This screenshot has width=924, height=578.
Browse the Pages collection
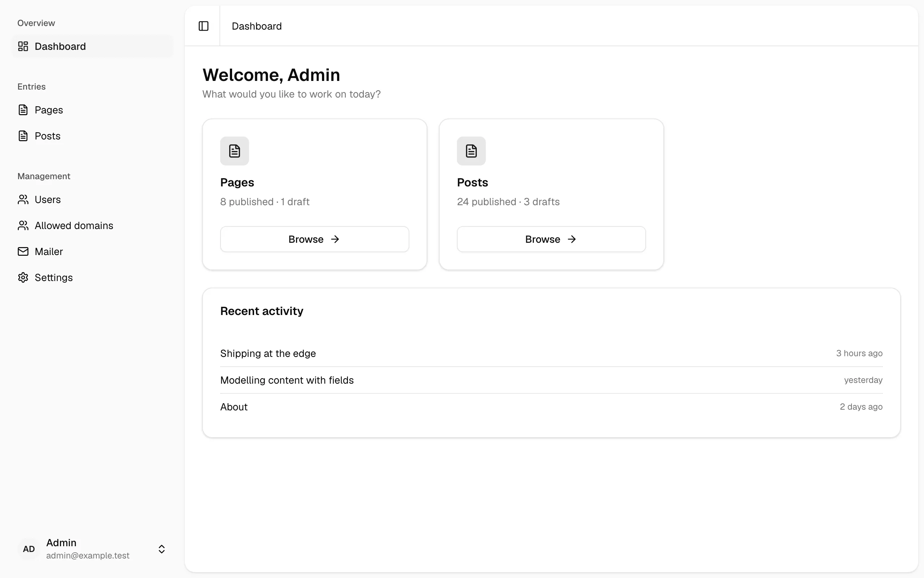coord(315,239)
